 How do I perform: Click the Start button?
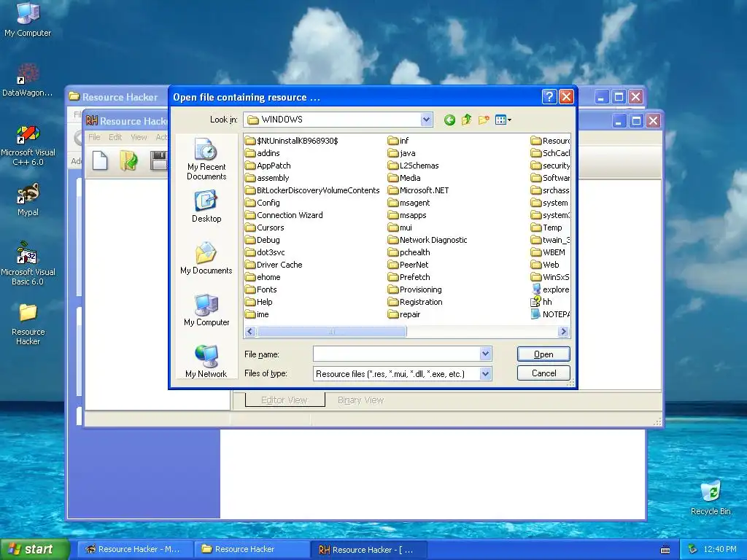pos(35,549)
